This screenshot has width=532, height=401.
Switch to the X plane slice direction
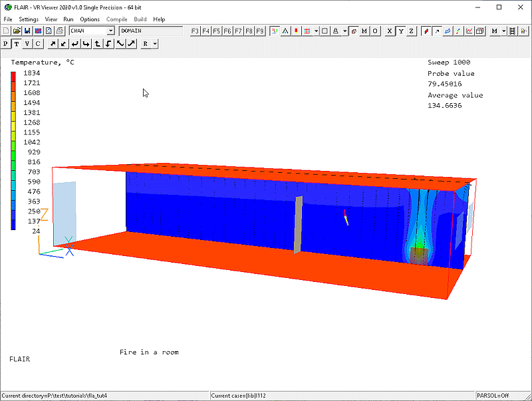coord(390,31)
